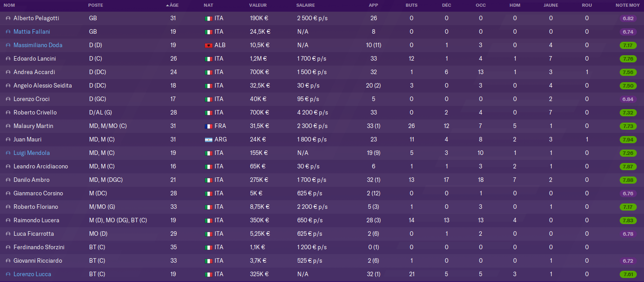Image resolution: width=644 pixels, height=282 pixels.
Task: Click Juan Mauri's 7.94 rating badge
Action: (628, 140)
